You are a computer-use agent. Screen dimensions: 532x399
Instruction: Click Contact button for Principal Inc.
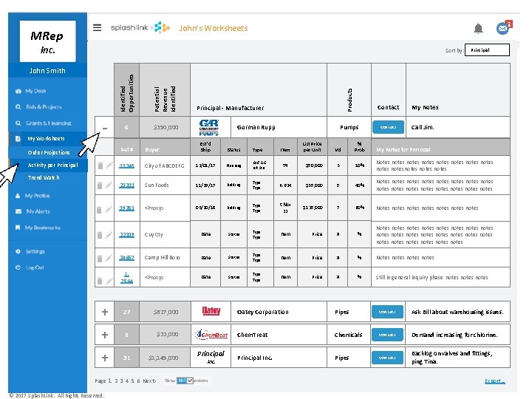pos(387,358)
